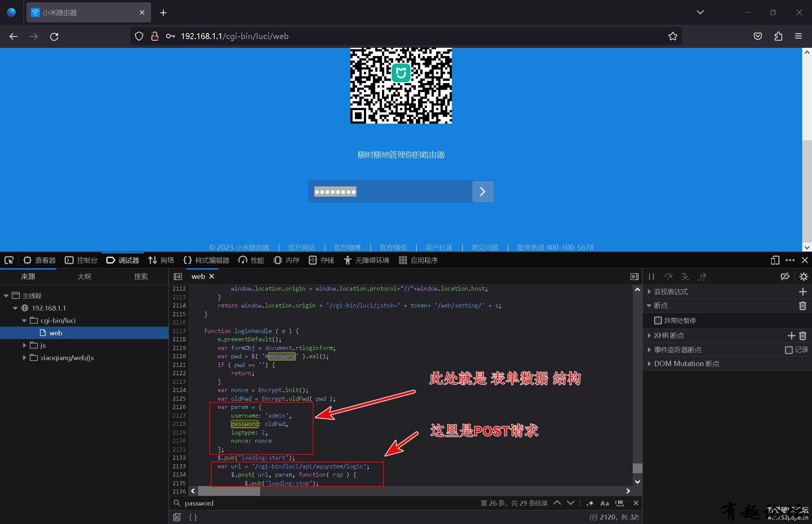
Task: Select the 搜索 search tab
Action: (141, 277)
